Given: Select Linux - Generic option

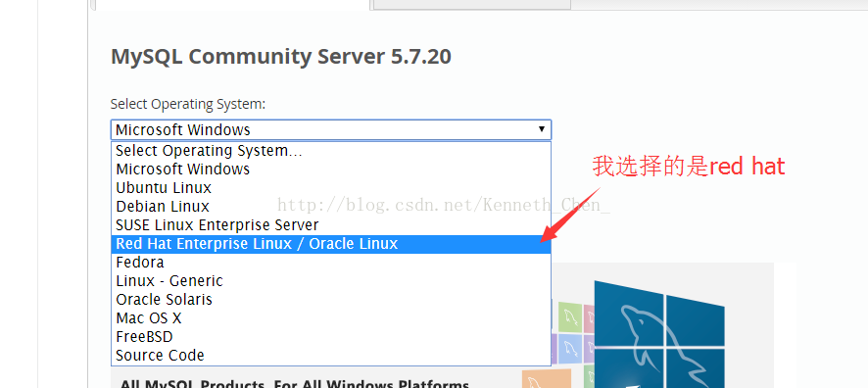Looking at the screenshot, I should 331,280.
